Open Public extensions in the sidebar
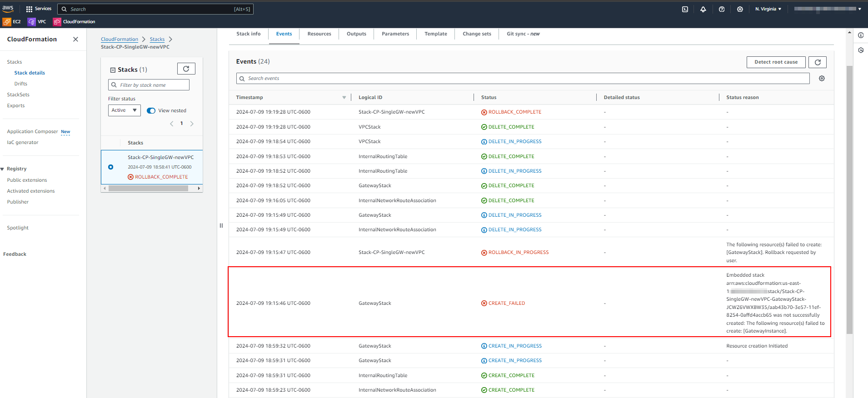 27,180
